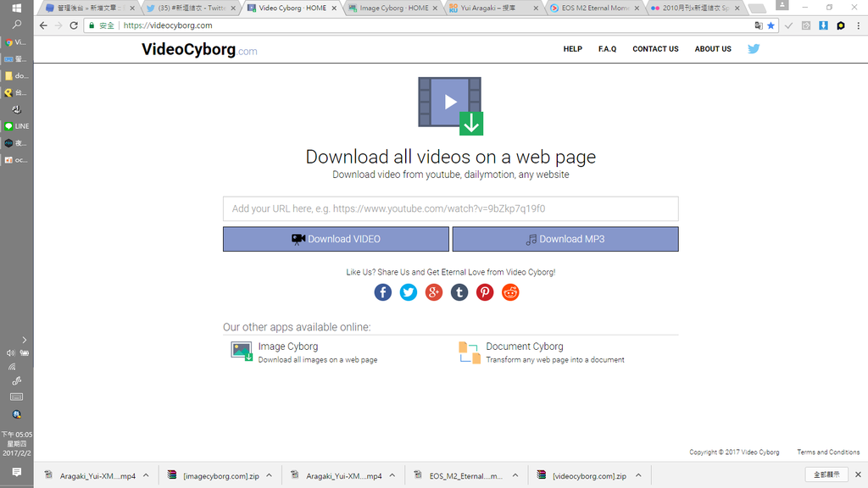Screen dimensions: 868x488
Task: Show hidden system tray icons
Action: (24, 340)
